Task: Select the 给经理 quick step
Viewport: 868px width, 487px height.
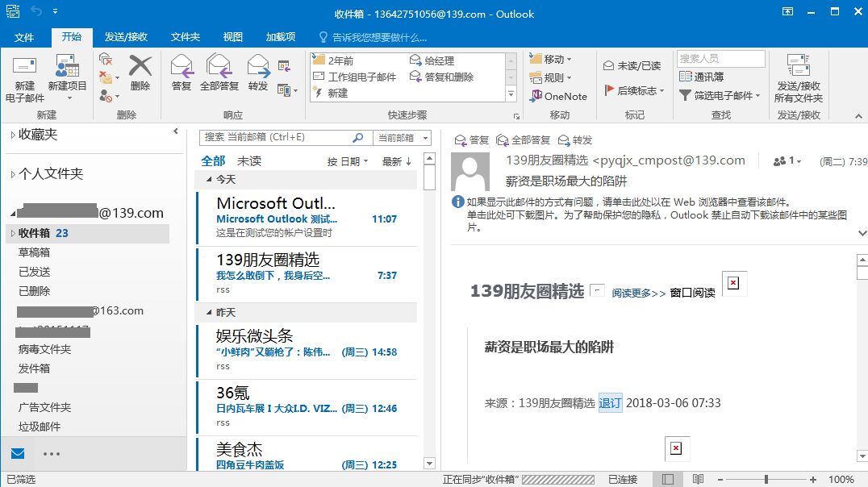Action: pos(432,60)
